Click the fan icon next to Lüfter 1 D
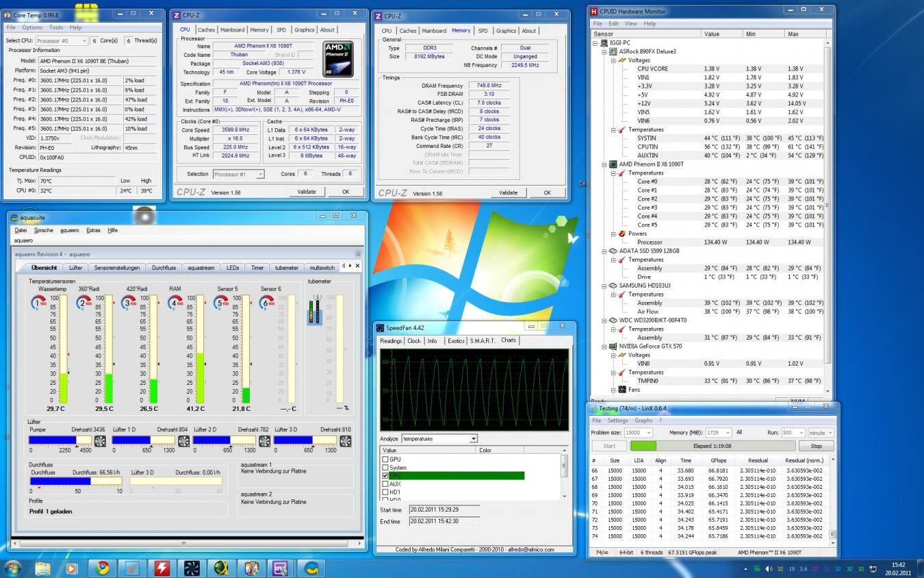The image size is (924, 578). pos(183,441)
